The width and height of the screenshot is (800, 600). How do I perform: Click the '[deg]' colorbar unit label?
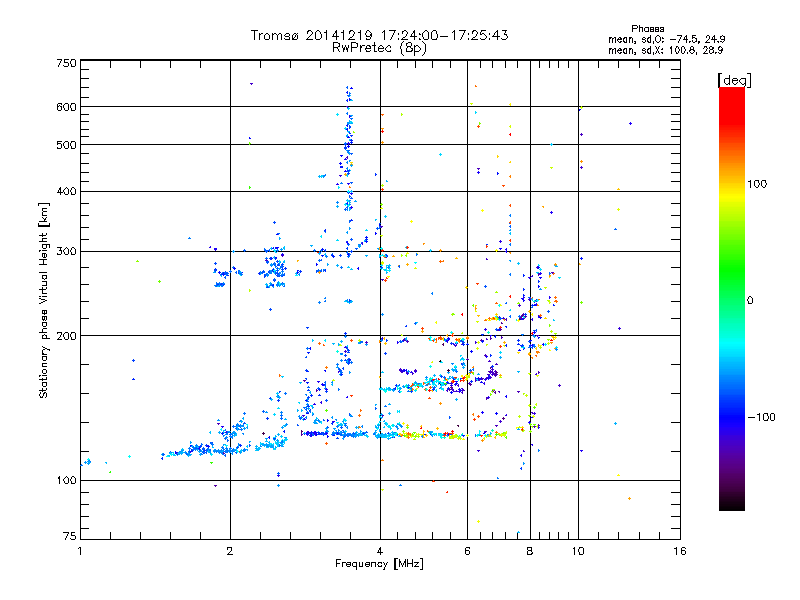[734, 80]
